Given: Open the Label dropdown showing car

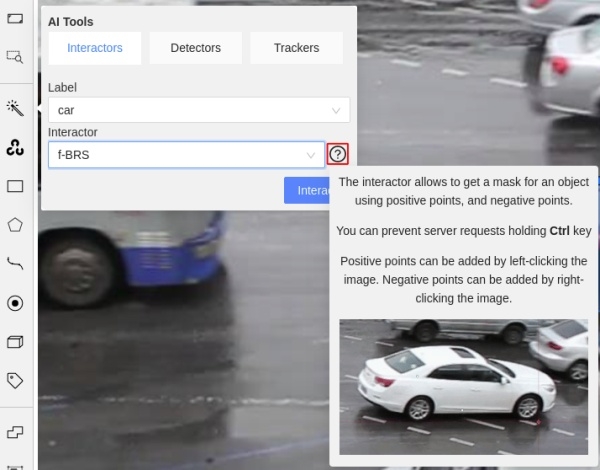Looking at the screenshot, I should 198,110.
